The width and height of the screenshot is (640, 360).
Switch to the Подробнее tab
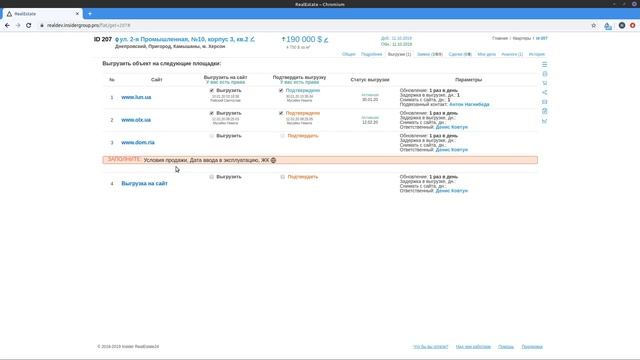(x=371, y=54)
